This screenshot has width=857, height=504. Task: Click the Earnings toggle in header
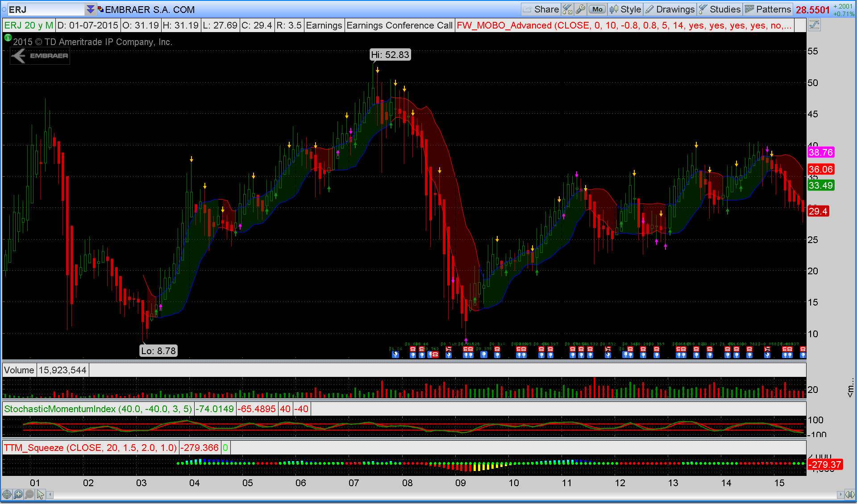tap(324, 25)
